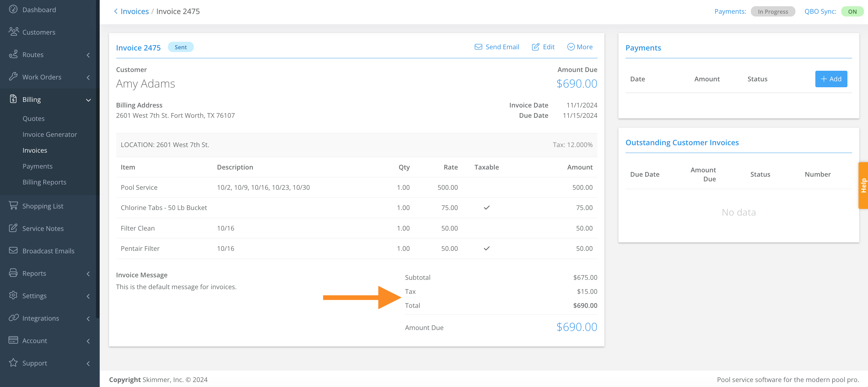Go to Dashboard in sidebar
Viewport: 868px width, 387px height.
tap(39, 10)
